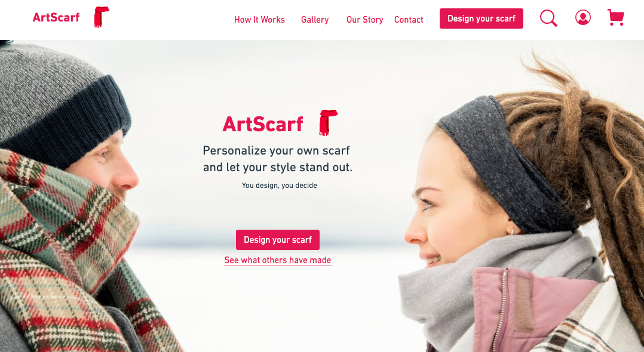
Task: Click the large ArtScarf title in hero
Action: [x=263, y=124]
